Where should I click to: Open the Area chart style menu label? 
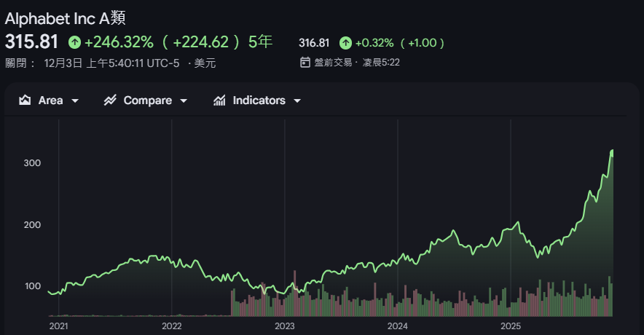coord(50,100)
